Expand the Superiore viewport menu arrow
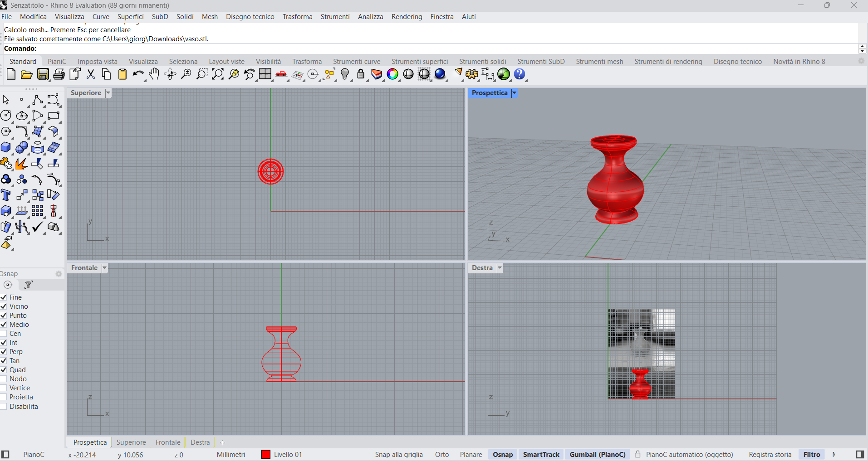This screenshot has width=868, height=461. (x=108, y=93)
